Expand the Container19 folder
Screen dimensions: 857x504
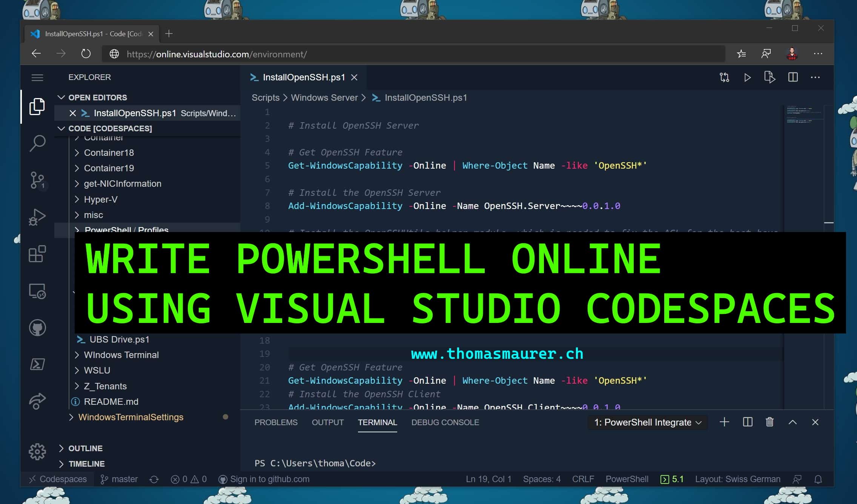[109, 168]
